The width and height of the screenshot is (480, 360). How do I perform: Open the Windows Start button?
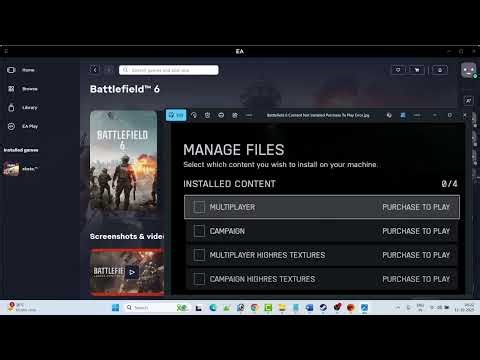click(116, 308)
